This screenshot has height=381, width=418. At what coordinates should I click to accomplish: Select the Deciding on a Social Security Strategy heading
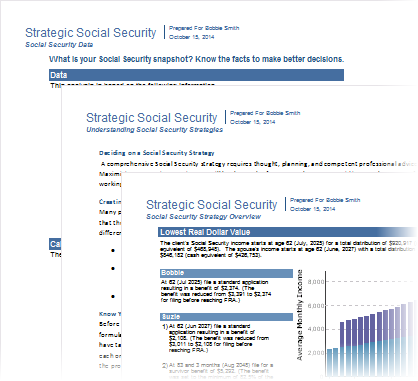coord(157,153)
